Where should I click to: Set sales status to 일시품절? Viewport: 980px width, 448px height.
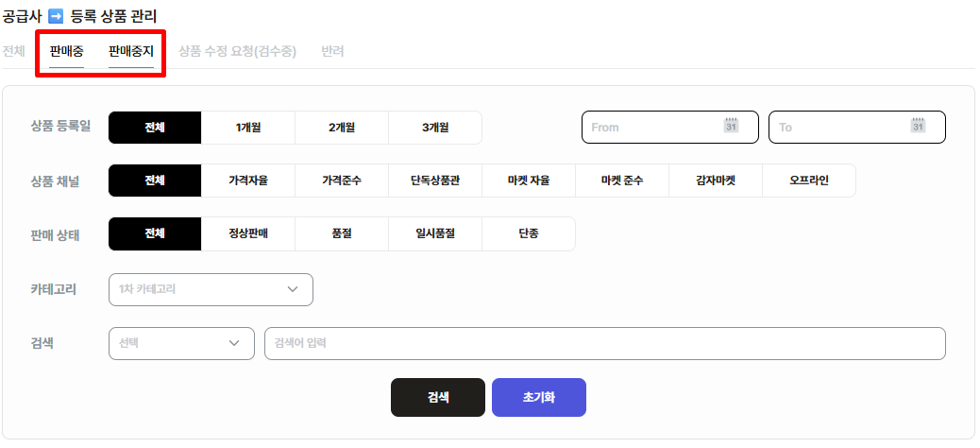[x=435, y=234]
